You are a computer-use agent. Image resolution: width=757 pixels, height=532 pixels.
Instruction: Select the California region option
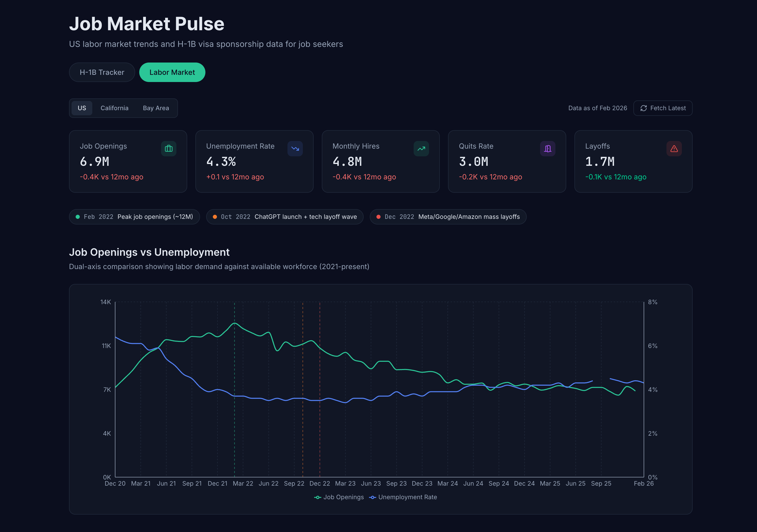point(114,108)
